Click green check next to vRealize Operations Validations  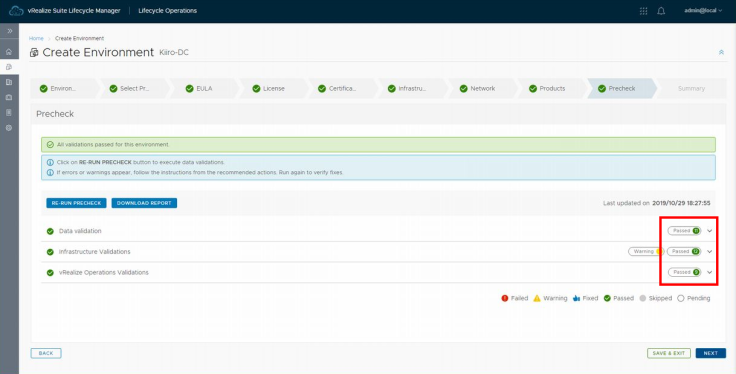50,273
